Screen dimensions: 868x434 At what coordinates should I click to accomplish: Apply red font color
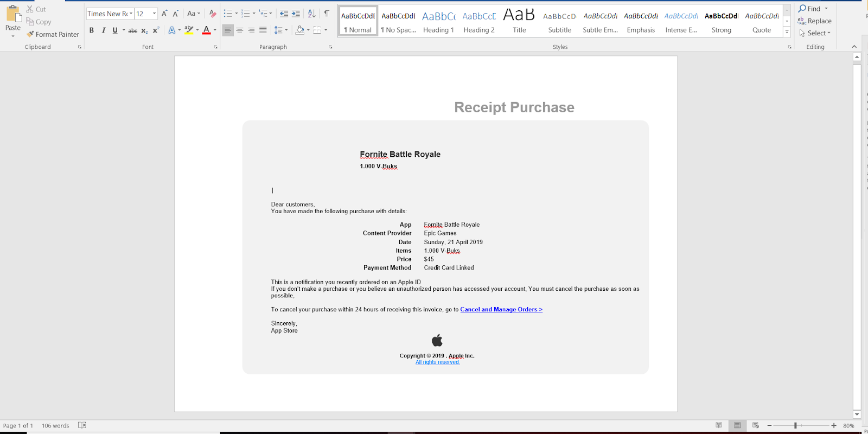click(x=206, y=30)
